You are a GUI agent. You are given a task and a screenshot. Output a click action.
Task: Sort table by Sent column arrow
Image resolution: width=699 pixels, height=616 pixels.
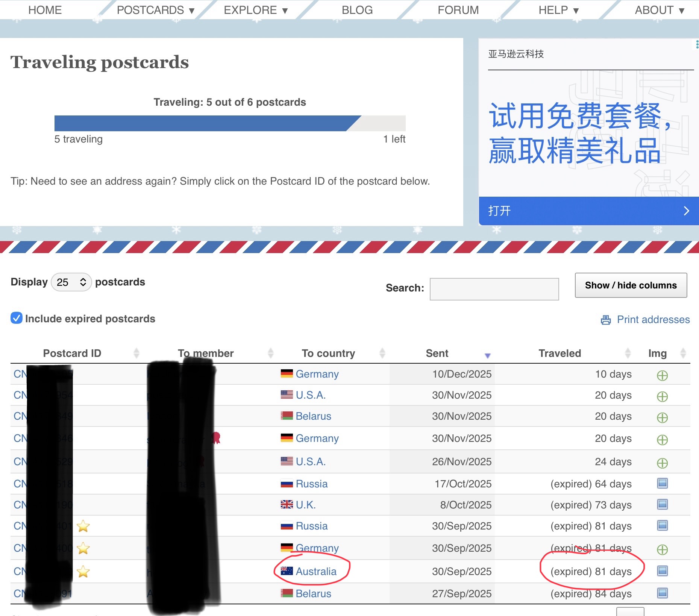[x=487, y=355]
